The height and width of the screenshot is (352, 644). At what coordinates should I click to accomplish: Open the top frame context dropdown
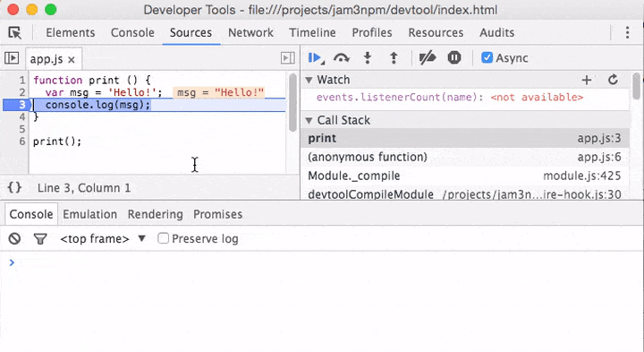102,238
